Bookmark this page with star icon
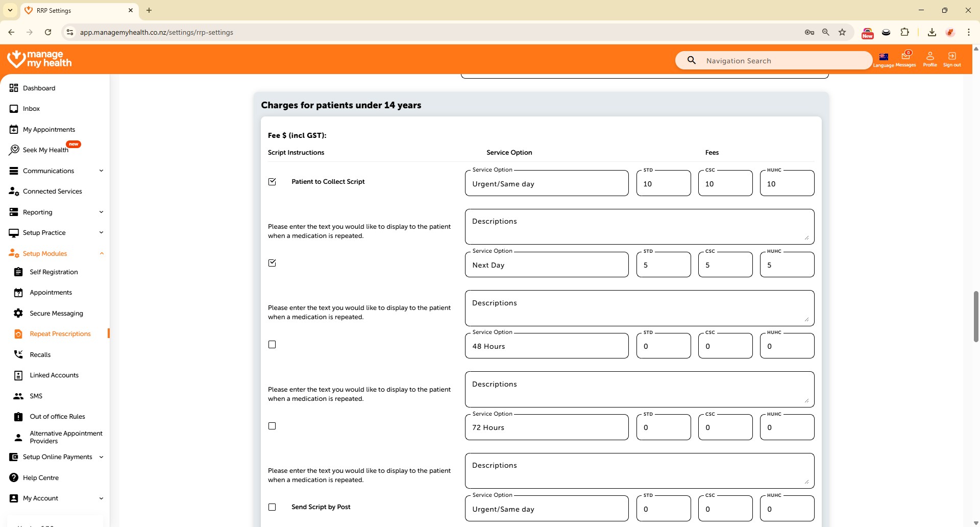This screenshot has height=527, width=980. 842,32
